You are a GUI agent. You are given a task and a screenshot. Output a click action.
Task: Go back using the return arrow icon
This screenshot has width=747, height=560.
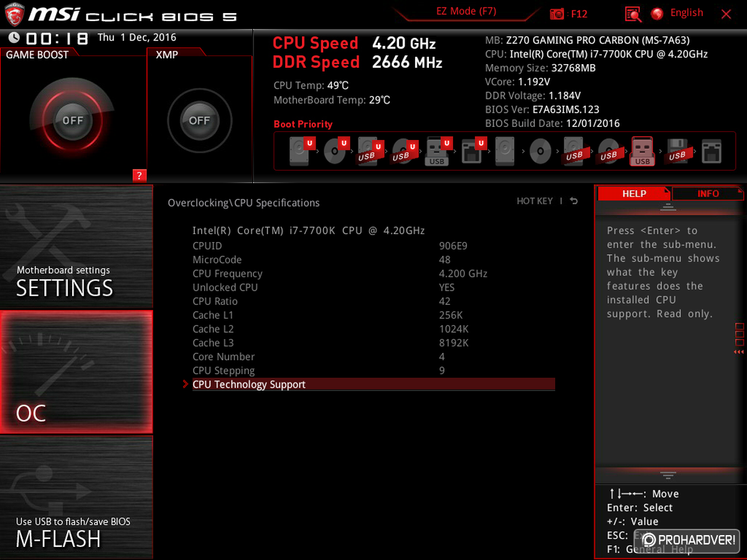574,201
